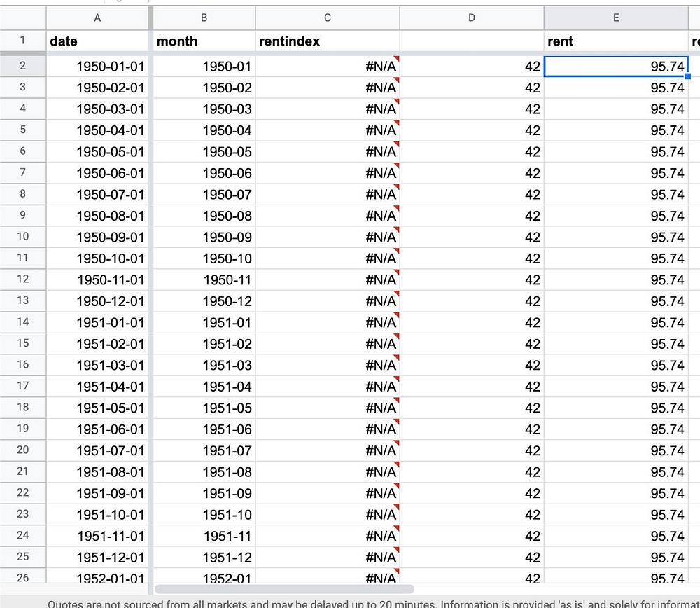Click month cell 1951-10
The image size is (700, 608).
click(x=204, y=514)
